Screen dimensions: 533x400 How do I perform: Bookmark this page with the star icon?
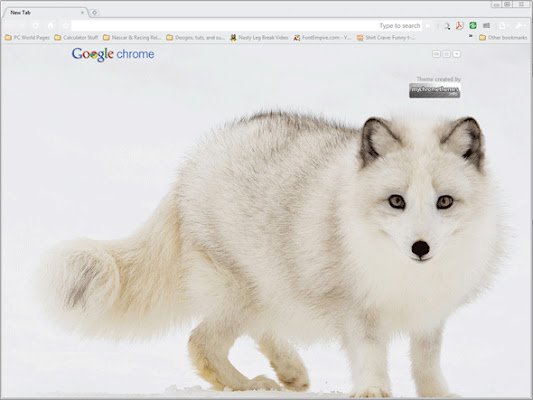click(66, 25)
